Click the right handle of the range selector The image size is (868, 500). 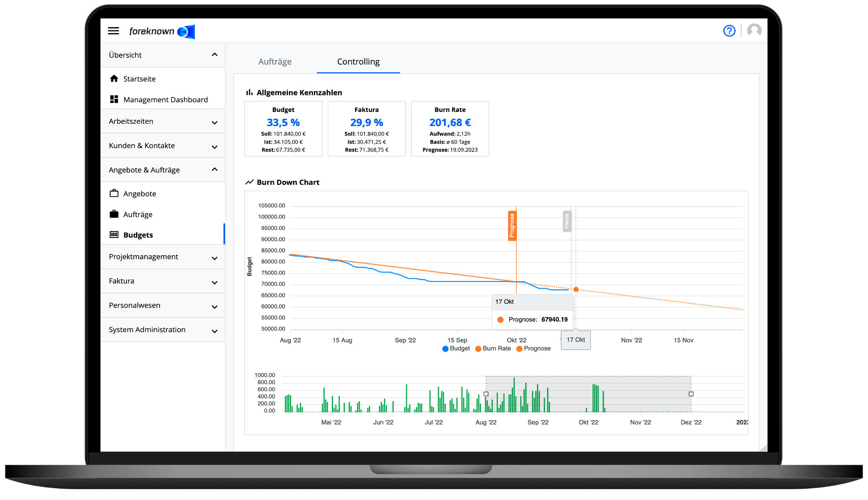click(691, 394)
